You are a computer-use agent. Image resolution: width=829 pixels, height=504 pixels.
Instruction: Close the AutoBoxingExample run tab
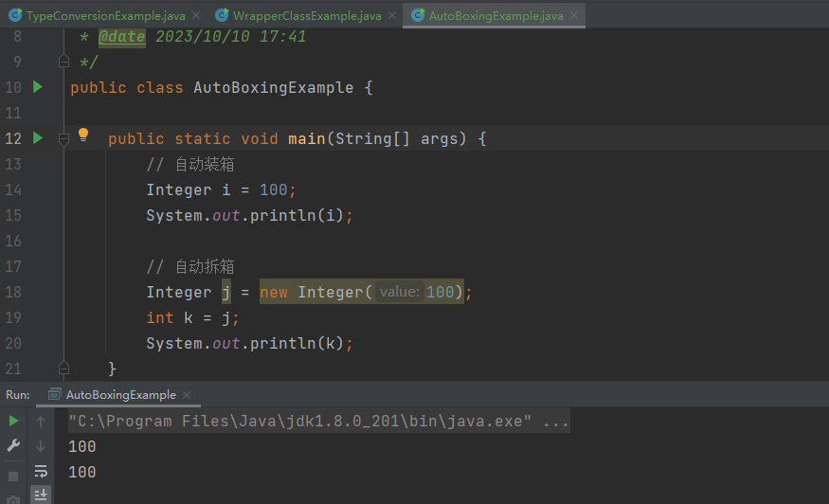[x=186, y=395]
